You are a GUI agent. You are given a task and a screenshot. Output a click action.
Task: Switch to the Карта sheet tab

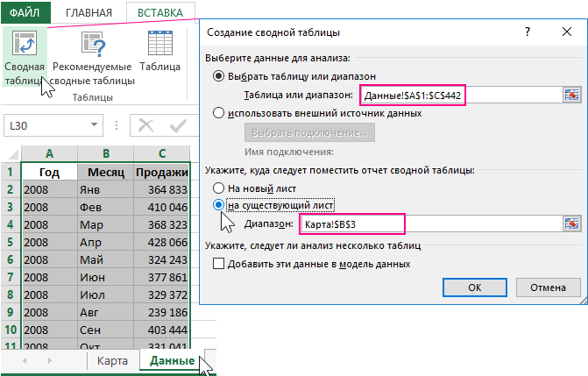coord(113,361)
